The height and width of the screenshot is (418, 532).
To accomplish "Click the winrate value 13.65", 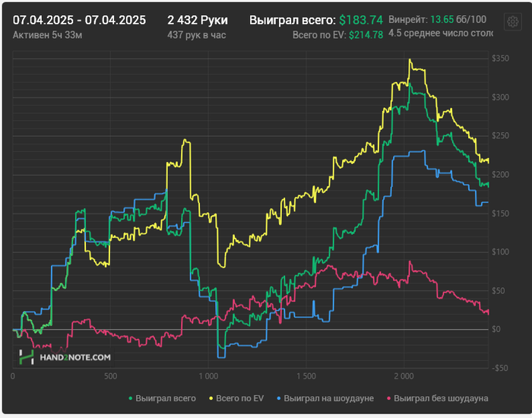I will click(442, 19).
